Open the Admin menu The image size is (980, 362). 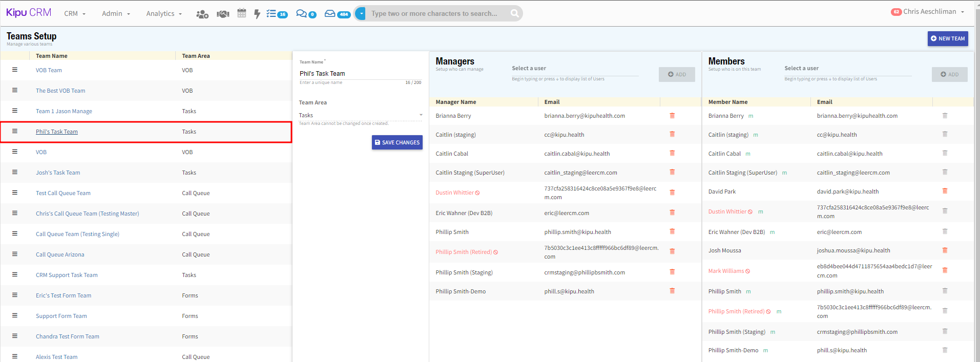[116, 14]
